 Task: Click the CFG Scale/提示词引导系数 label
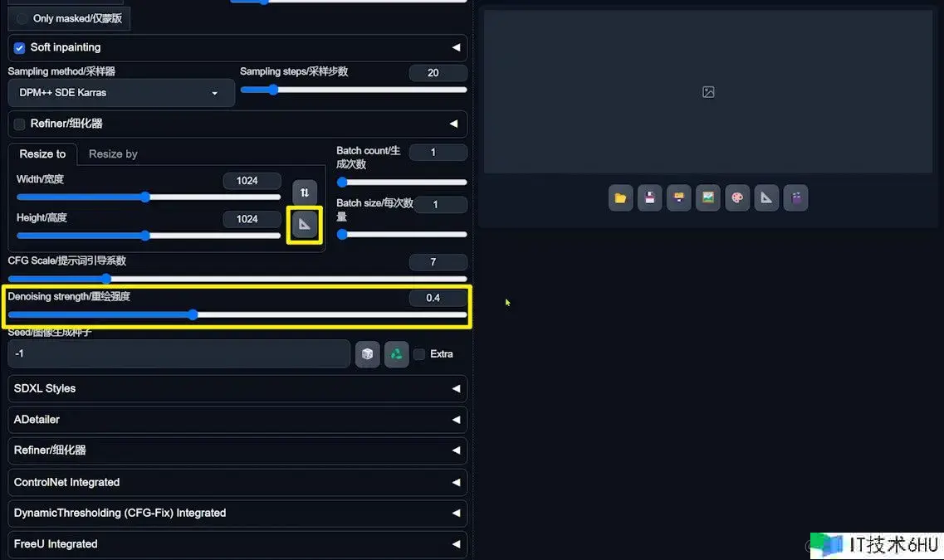click(x=66, y=261)
